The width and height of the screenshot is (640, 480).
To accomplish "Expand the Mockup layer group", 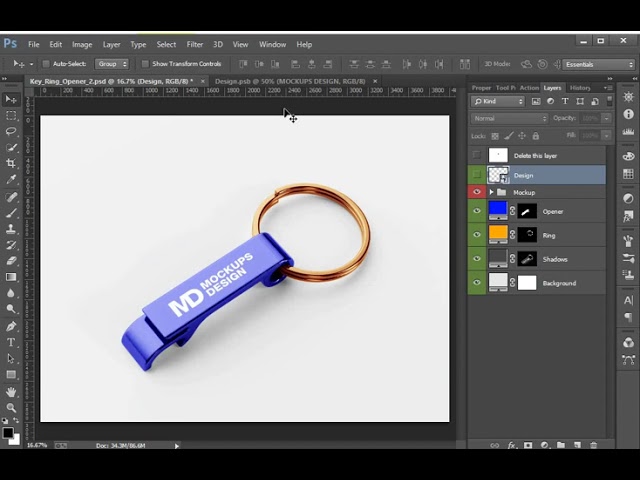I will (491, 192).
